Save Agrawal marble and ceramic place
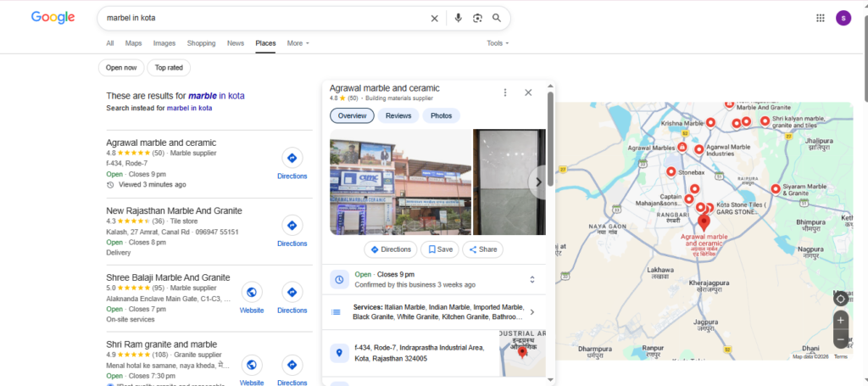Image resolution: width=868 pixels, height=386 pixels. 440,249
